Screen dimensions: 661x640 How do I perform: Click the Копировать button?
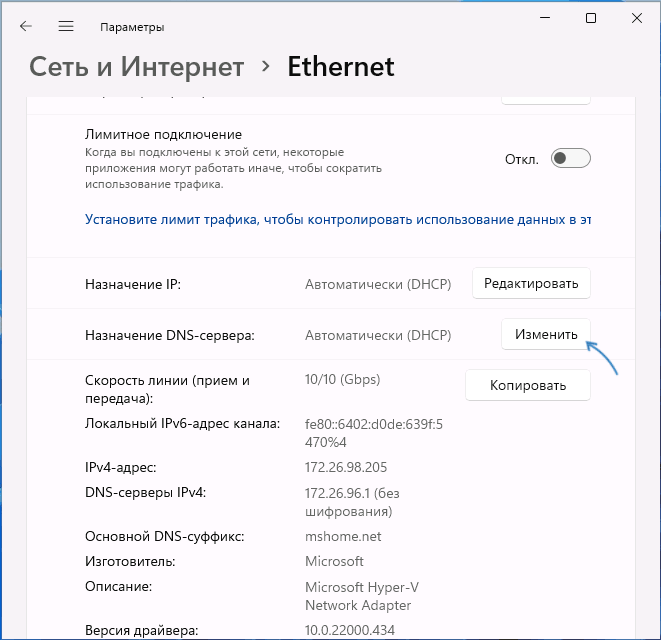(528, 385)
